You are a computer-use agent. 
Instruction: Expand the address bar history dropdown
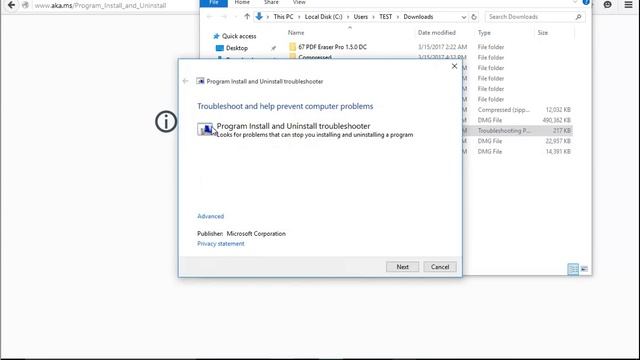[464, 17]
